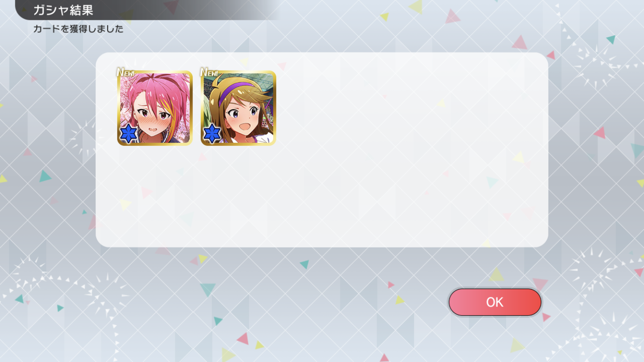
Task: Tap the empty area of the white results panel
Action: [x=367, y=193]
